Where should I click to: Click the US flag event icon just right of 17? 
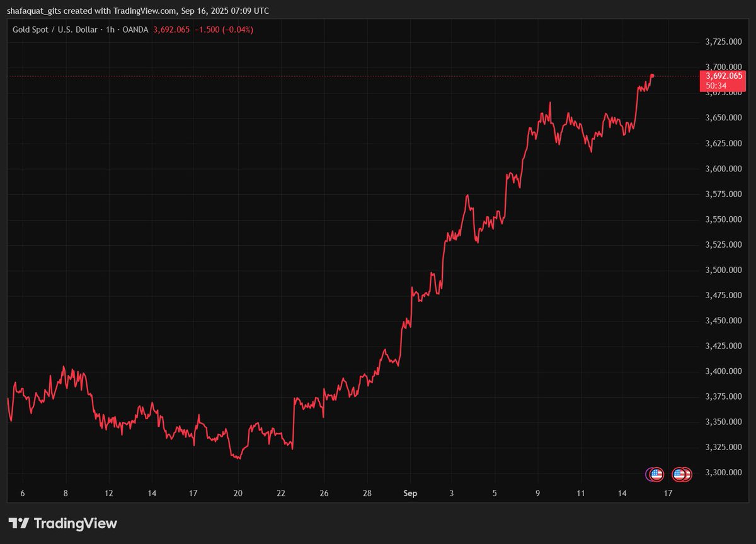tap(679, 474)
